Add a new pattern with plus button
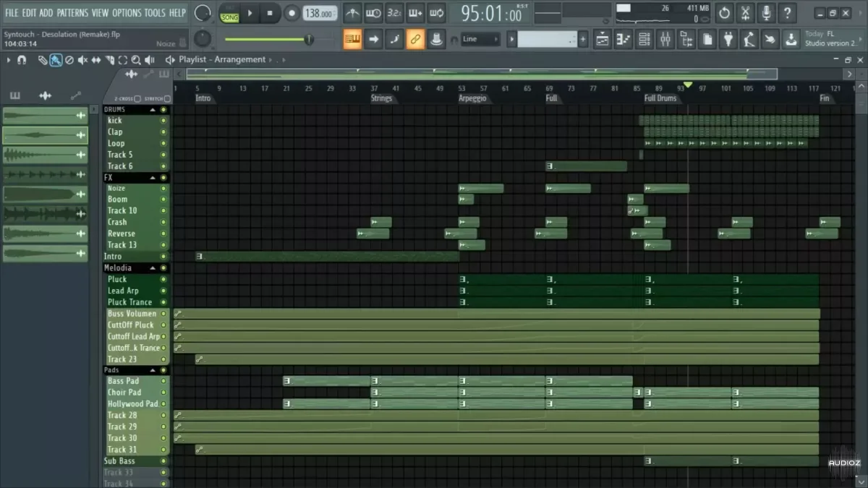The height and width of the screenshot is (488, 868). [583, 39]
